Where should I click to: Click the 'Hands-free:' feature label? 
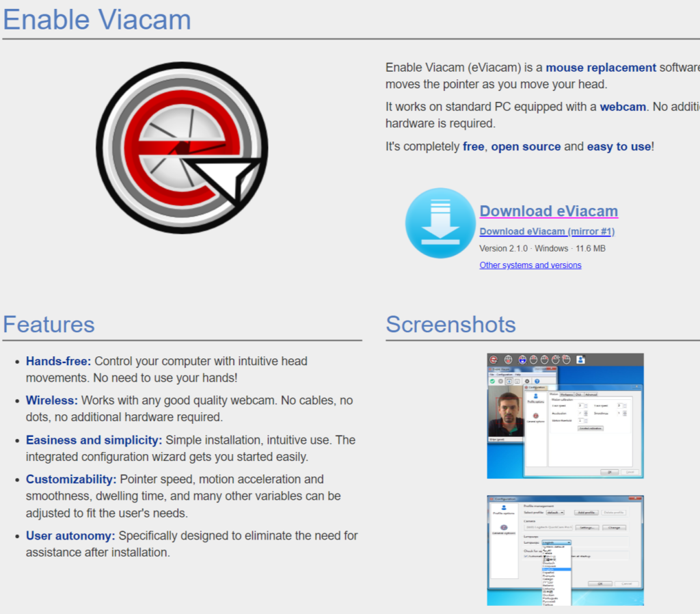(x=58, y=361)
